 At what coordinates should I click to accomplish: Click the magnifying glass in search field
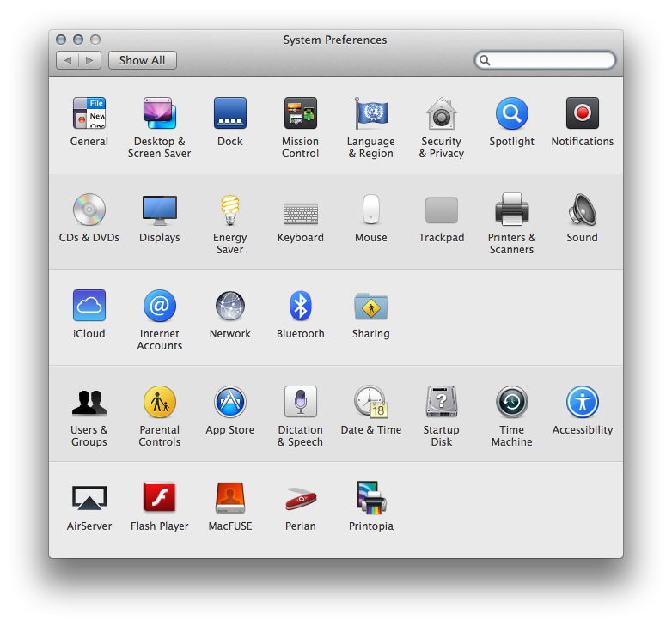pyautogui.click(x=485, y=60)
